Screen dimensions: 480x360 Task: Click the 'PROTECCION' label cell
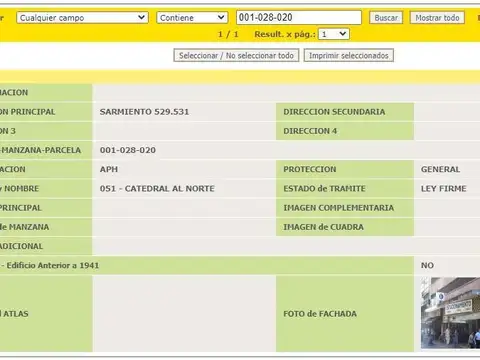(x=345, y=169)
